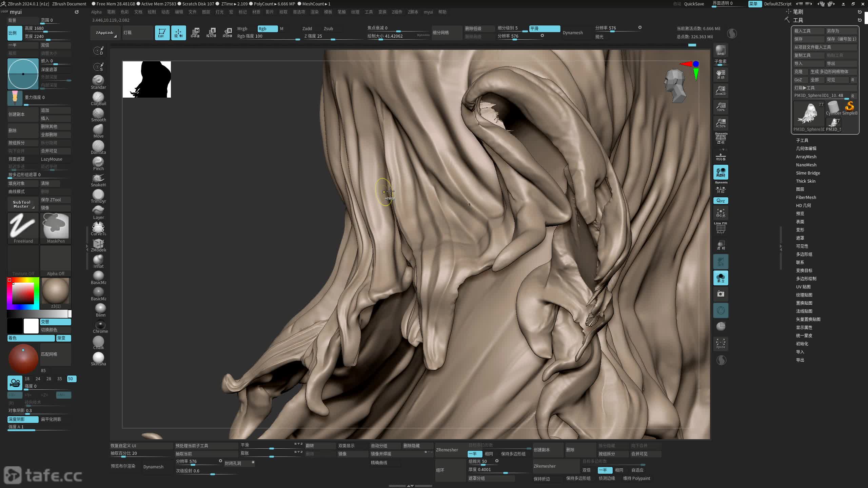
Task: Click the z3 material preview sphere
Action: 56,291
